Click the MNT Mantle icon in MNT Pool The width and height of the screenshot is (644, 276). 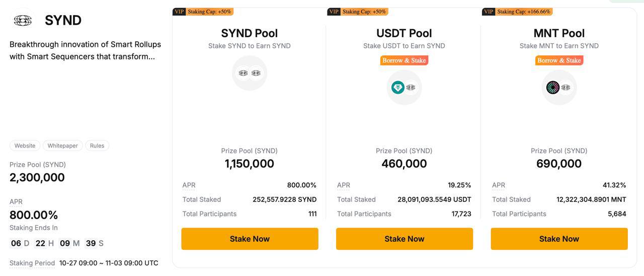(x=553, y=87)
